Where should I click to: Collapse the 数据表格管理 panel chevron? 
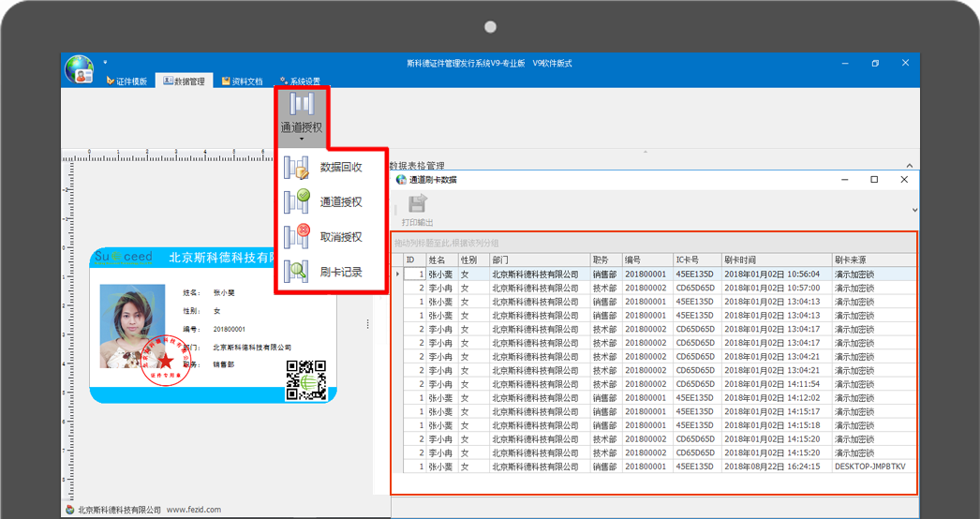pyautogui.click(x=910, y=166)
